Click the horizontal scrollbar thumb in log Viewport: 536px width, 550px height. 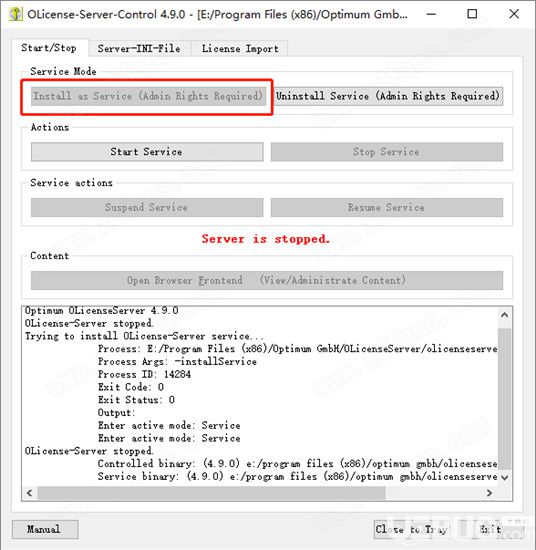(211, 493)
